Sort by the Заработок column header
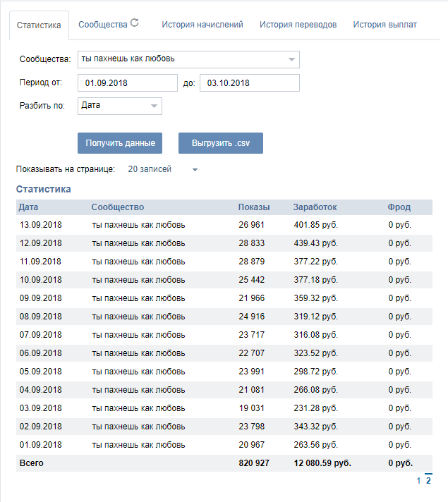Screen dimensions: 448x502 coord(315,207)
